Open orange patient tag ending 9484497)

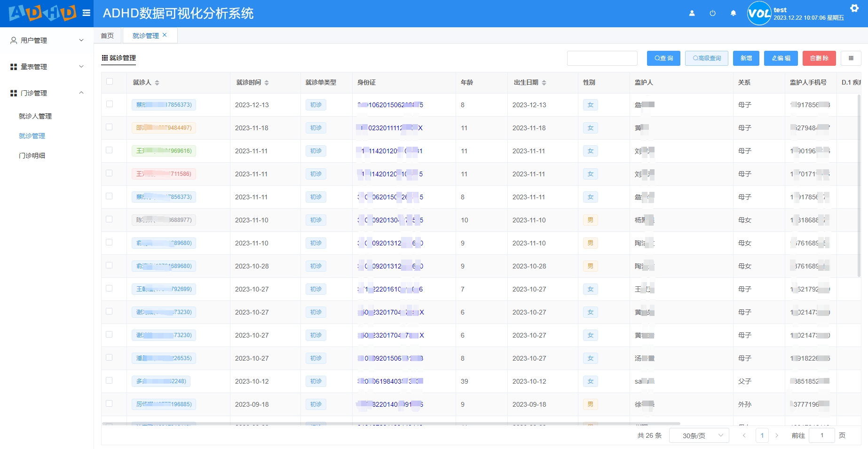click(x=164, y=128)
